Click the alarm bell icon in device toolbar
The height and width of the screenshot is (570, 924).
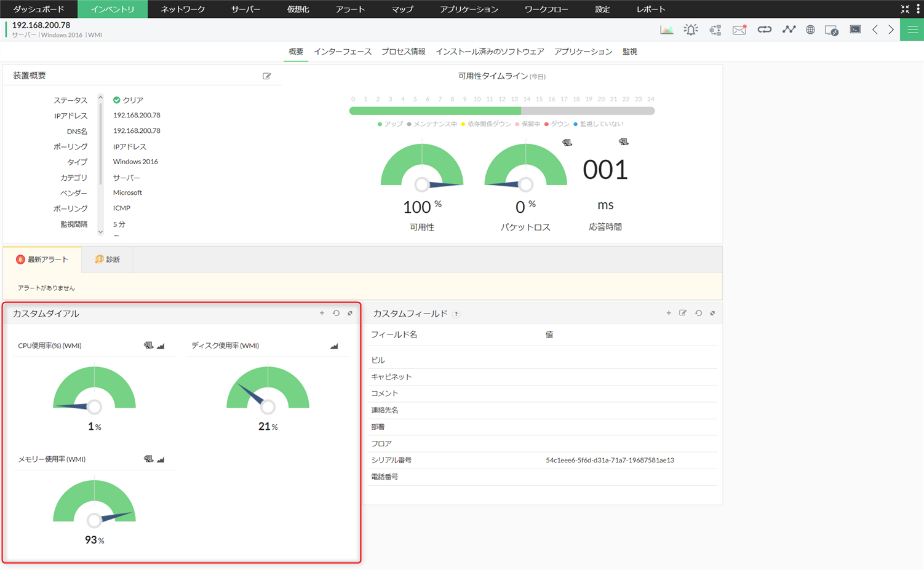click(x=691, y=30)
